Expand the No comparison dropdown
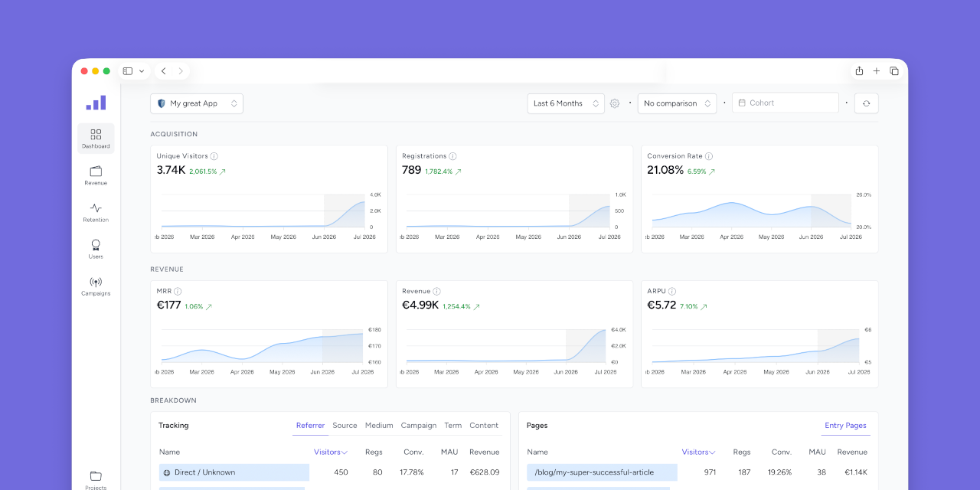Image resolution: width=980 pixels, height=490 pixels. 678,103
